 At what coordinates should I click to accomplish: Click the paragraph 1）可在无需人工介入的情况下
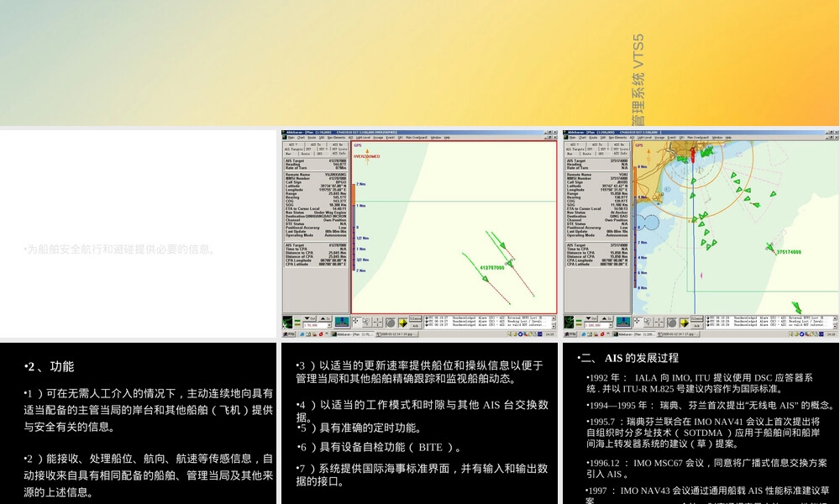(149, 410)
